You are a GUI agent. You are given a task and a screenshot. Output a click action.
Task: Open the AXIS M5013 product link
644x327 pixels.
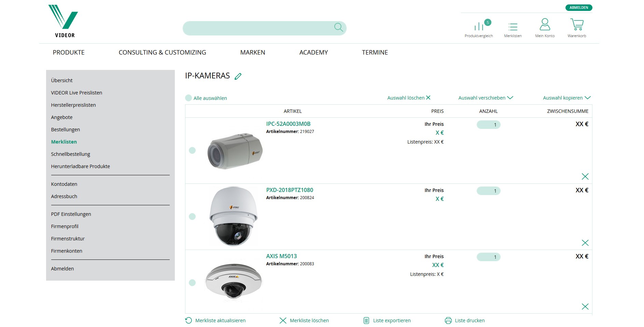point(282,256)
